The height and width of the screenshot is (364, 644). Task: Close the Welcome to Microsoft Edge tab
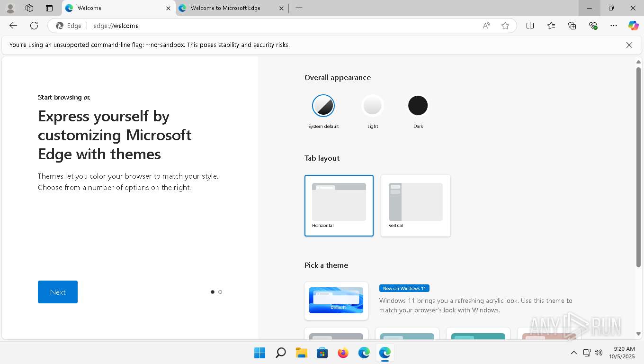tap(282, 8)
